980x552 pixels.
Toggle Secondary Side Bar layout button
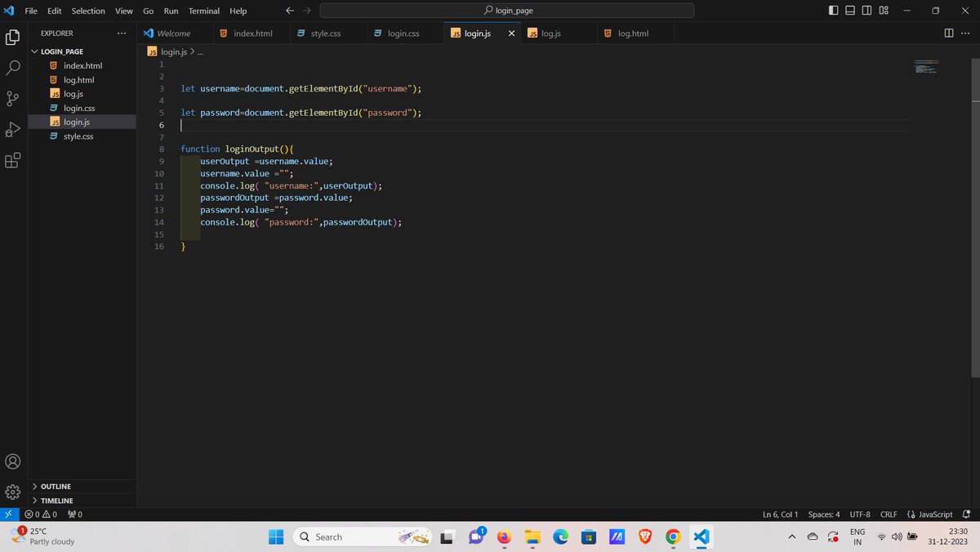[867, 11]
